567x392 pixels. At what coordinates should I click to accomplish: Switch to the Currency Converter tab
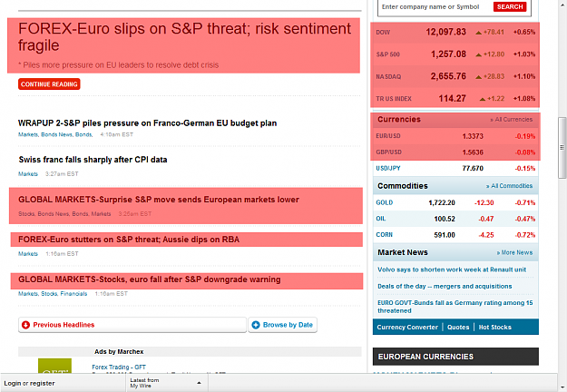coord(407,328)
